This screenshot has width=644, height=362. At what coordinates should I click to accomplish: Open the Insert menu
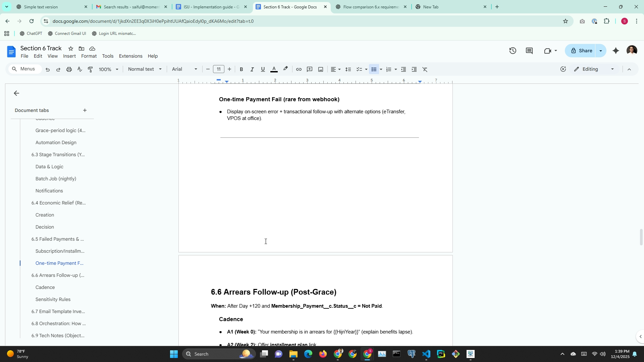point(69,56)
